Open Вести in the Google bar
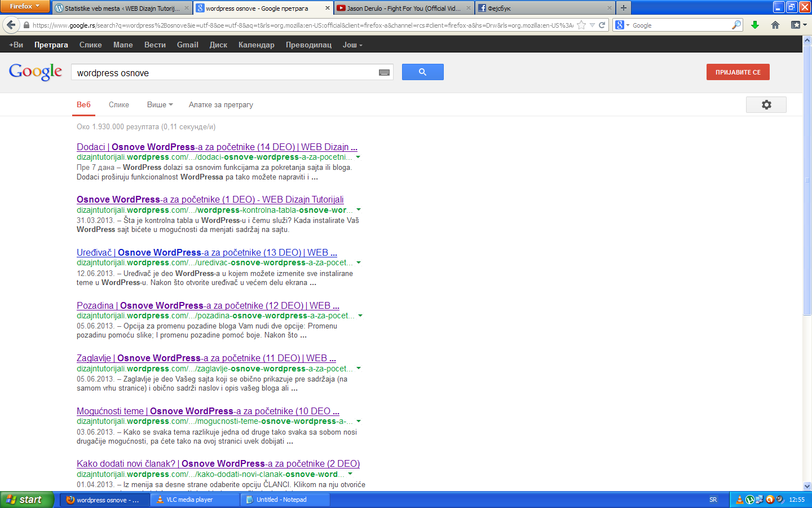This screenshot has width=812, height=508. pos(155,45)
